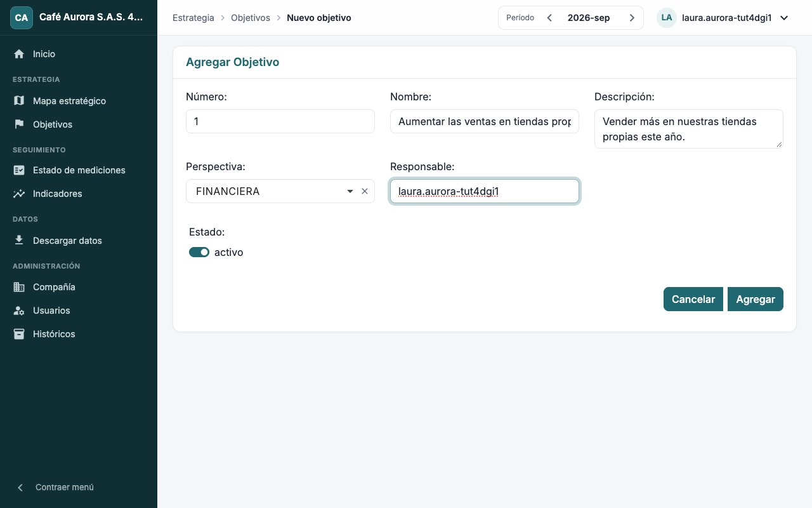Open the Estrategia breadcrumb link
The height and width of the screenshot is (508, 812).
coord(193,18)
